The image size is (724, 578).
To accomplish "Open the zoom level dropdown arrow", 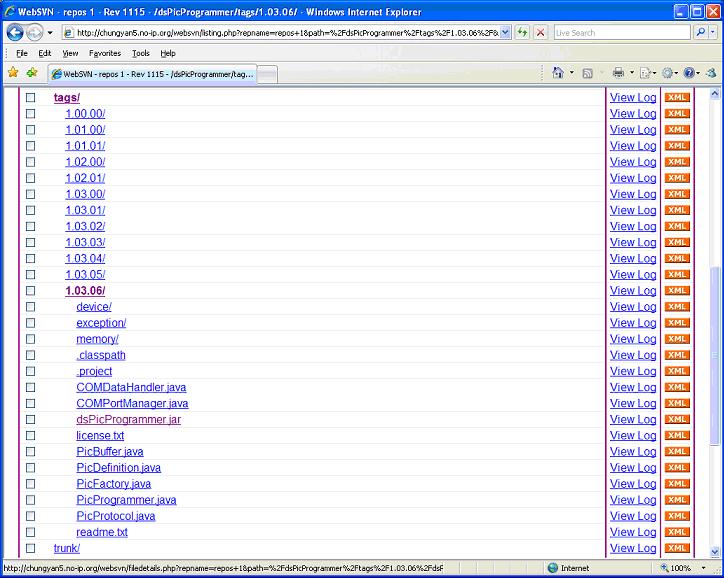I will pyautogui.click(x=704, y=568).
